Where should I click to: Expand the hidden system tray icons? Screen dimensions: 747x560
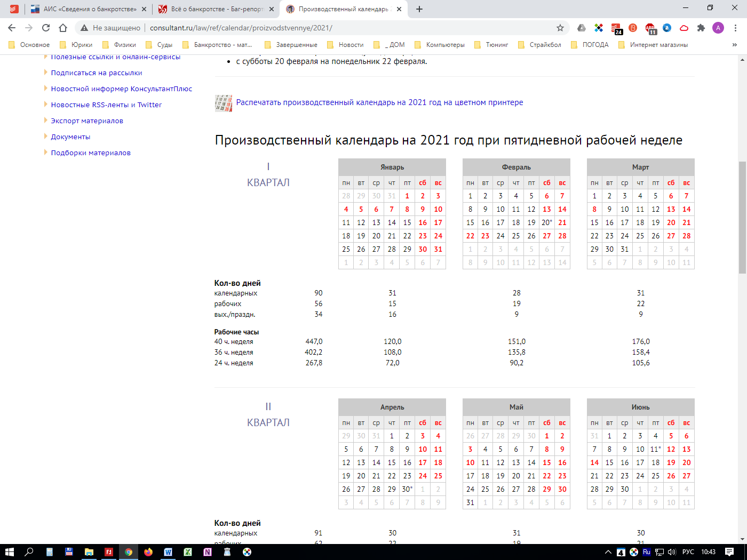point(608,552)
